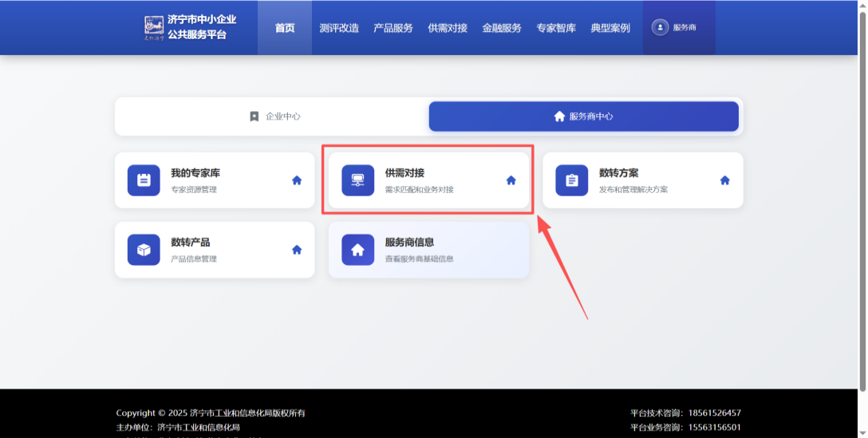Image resolution: width=868 pixels, height=438 pixels.
Task: Click the 服务商信息 house icon
Action: pos(357,250)
